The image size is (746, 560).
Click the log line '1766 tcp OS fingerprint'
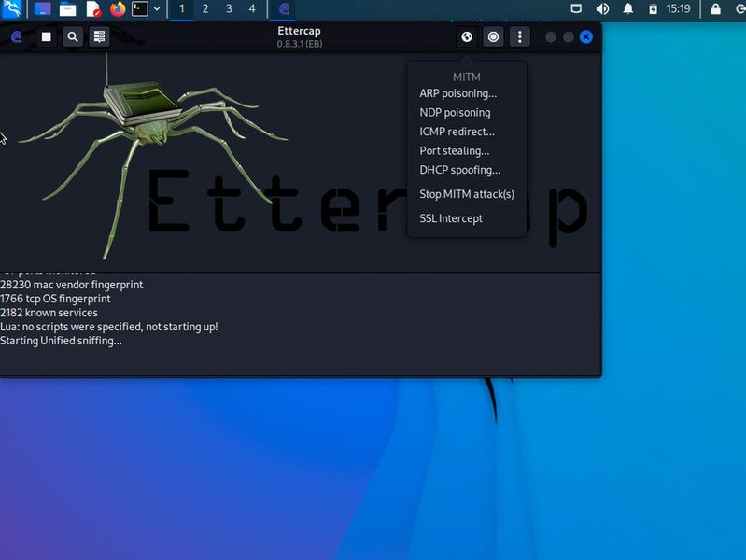pyautogui.click(x=55, y=299)
